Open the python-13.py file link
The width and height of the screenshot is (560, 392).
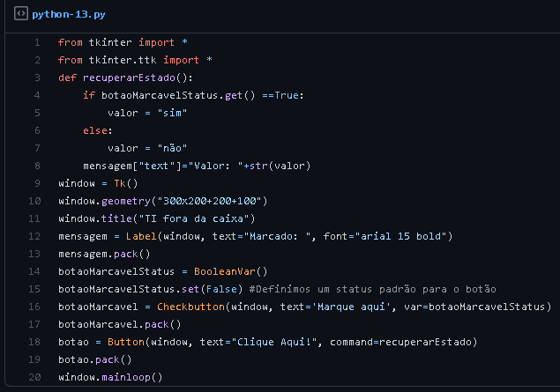coord(69,14)
